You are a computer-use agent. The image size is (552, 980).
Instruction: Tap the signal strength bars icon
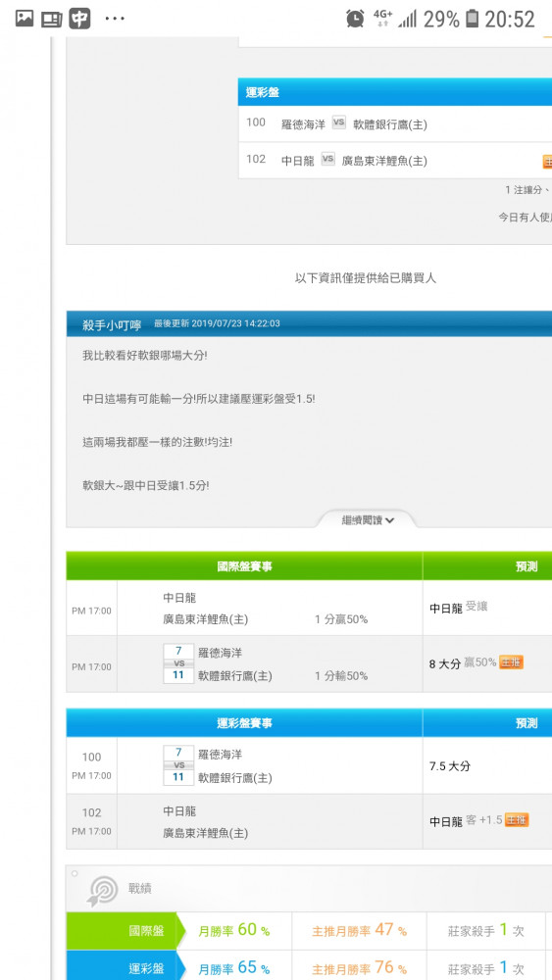(407, 20)
